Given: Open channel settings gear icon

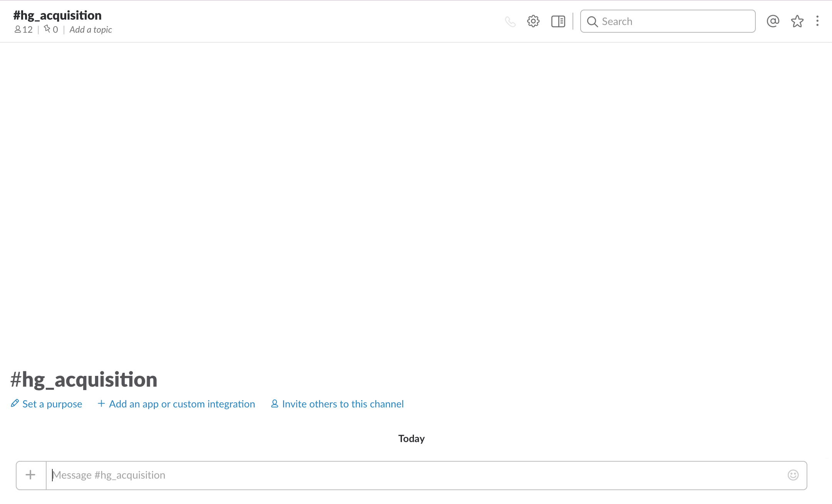Looking at the screenshot, I should click(533, 21).
